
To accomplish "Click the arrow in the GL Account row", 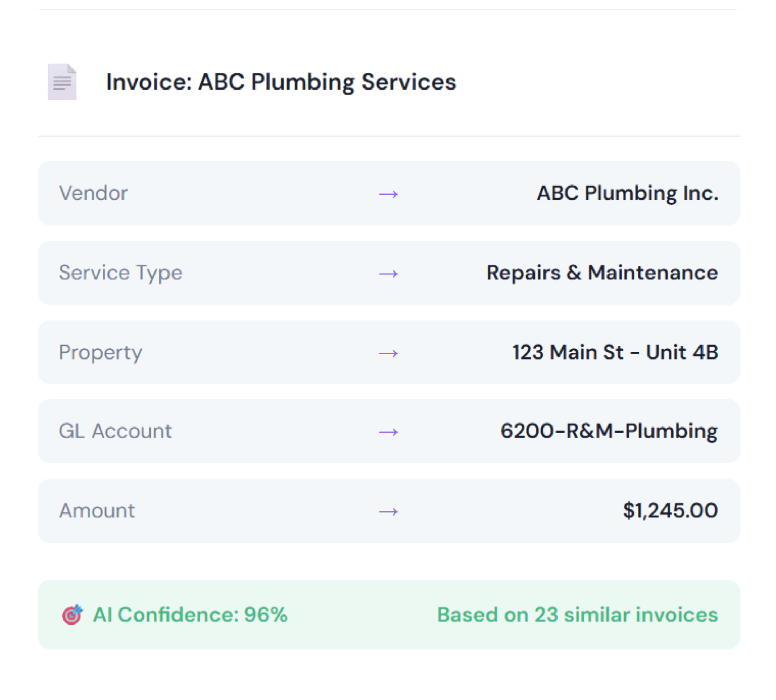I will click(x=388, y=432).
